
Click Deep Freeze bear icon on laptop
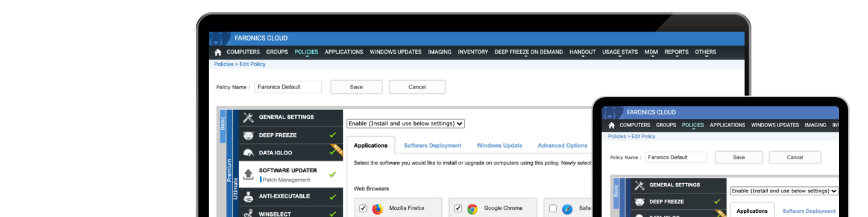coord(248,136)
